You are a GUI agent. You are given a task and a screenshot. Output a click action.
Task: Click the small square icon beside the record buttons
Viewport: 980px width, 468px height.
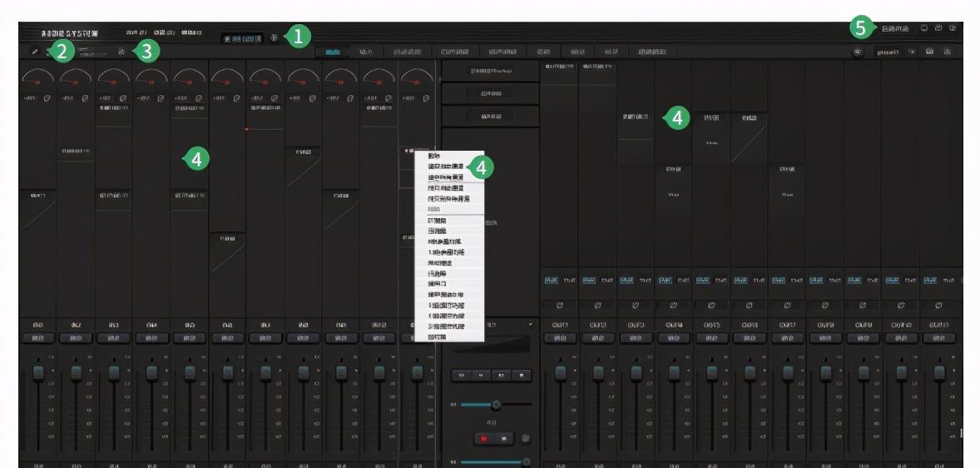[x=526, y=439]
